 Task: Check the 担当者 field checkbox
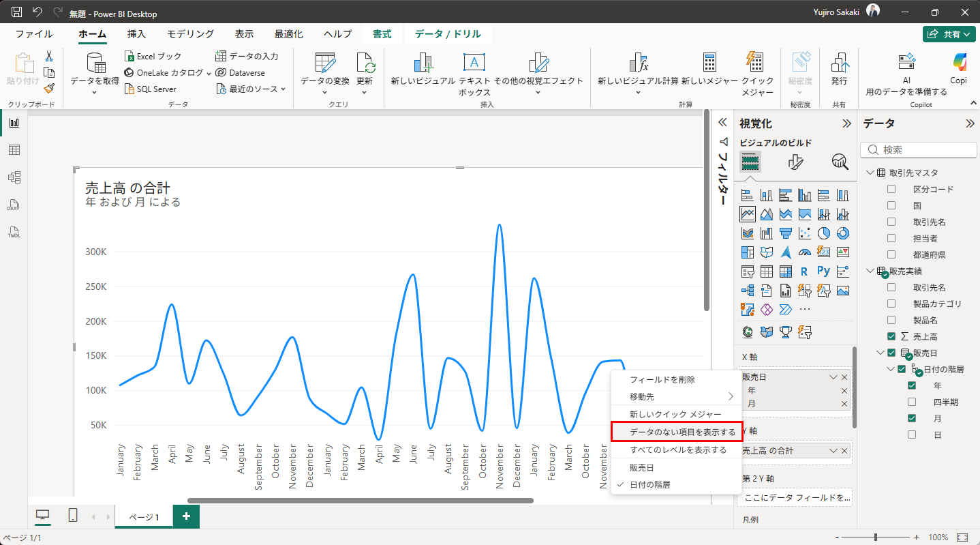891,238
